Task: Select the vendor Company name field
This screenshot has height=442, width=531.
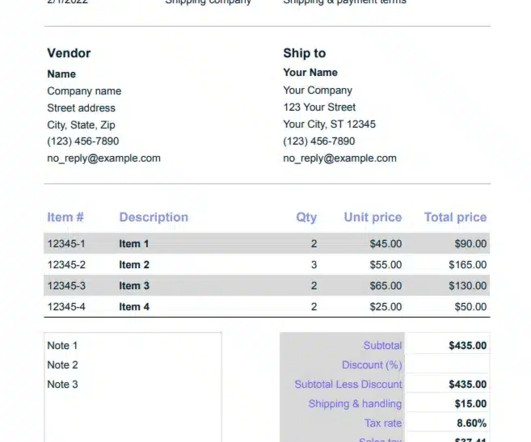Action: point(84,91)
